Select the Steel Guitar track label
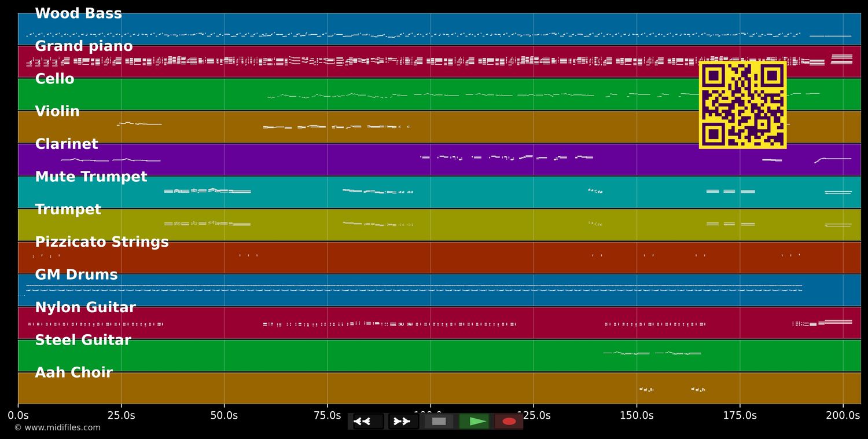The height and width of the screenshot is (439, 868). point(83,340)
